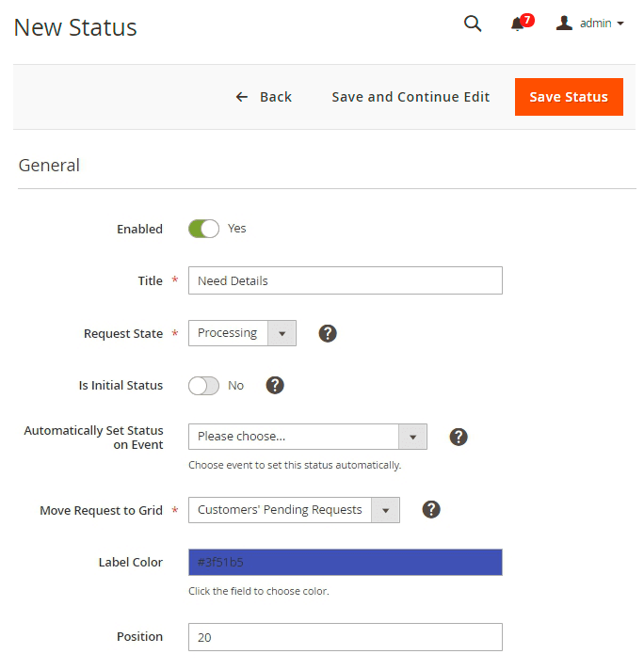Viewport: 644px width, 670px height.
Task: Turn on the Is Initial Status toggle
Action: [203, 385]
